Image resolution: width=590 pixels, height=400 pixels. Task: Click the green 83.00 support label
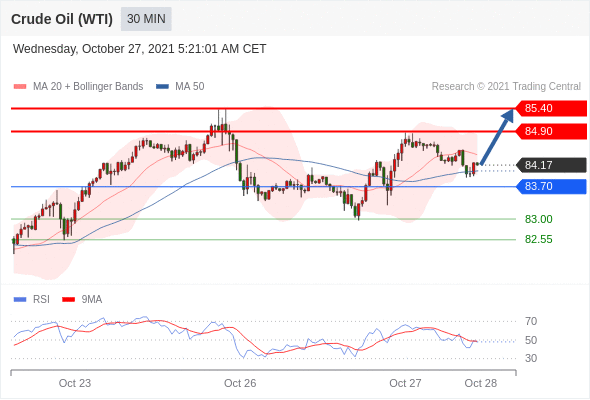tap(538, 219)
